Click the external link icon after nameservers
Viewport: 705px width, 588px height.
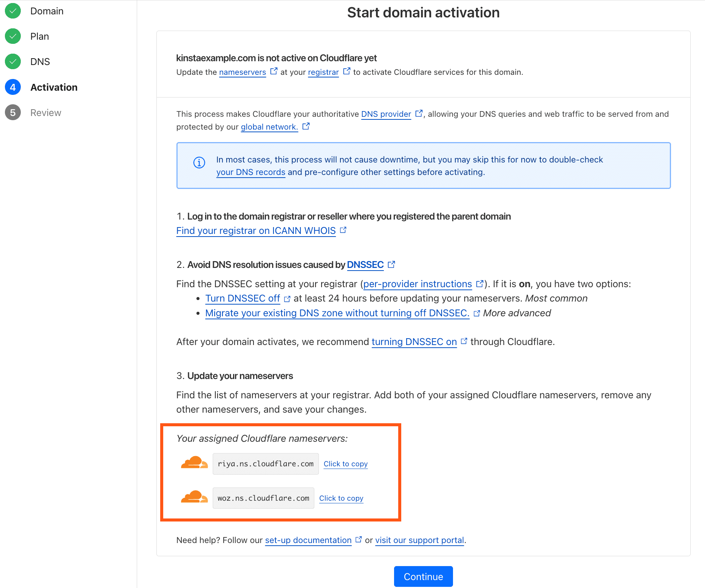[x=274, y=70]
